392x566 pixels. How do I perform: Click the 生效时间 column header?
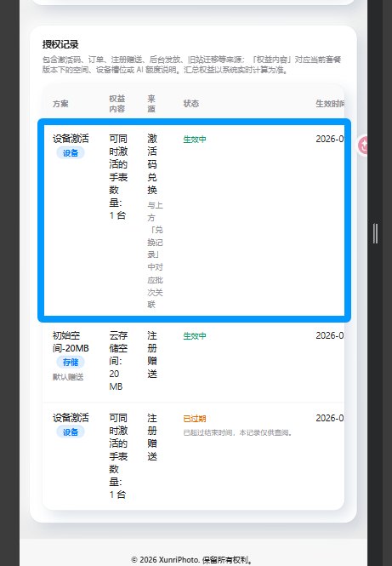coord(330,104)
